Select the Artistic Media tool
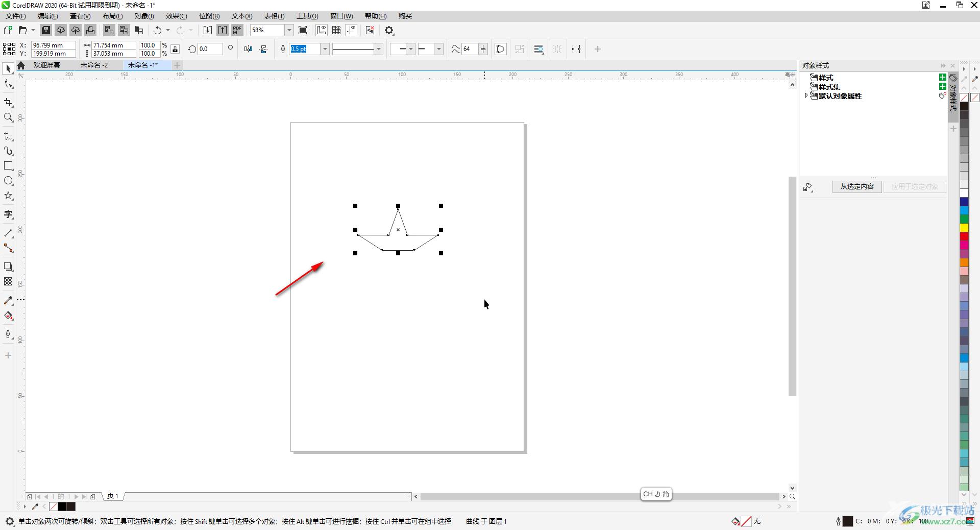Screen dimensions: 980x530 (8, 151)
